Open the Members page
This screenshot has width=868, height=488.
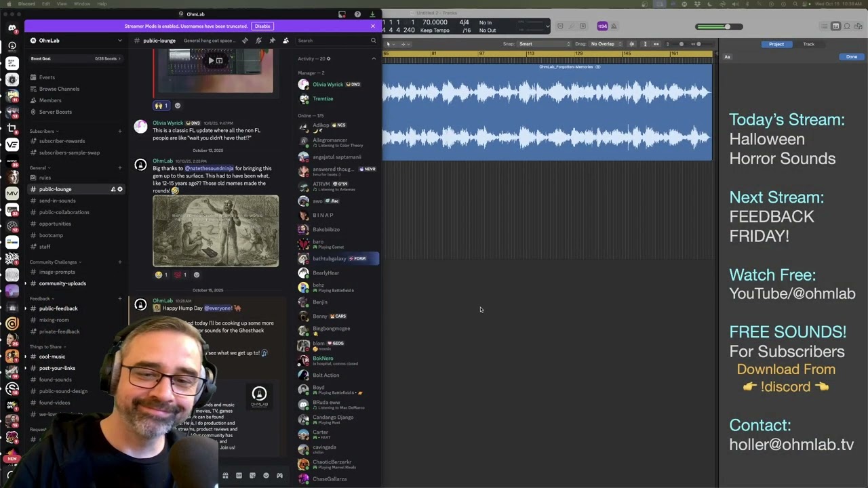[50, 100]
